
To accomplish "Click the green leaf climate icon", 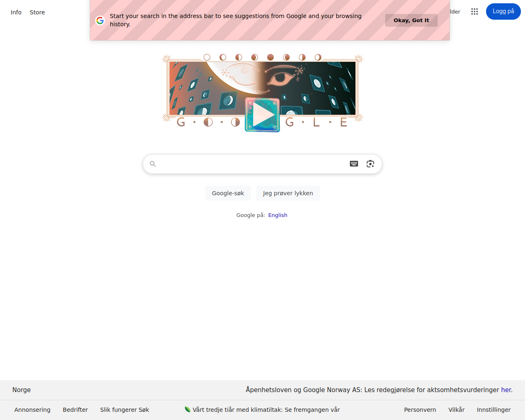I will point(187,409).
